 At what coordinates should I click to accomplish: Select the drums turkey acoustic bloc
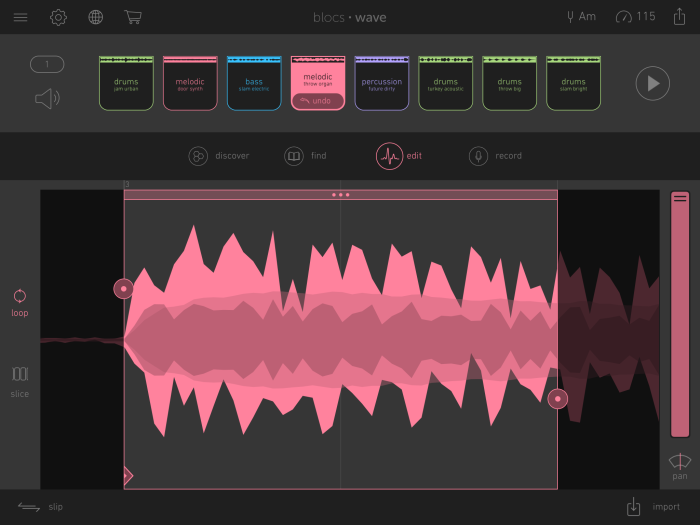click(x=446, y=83)
